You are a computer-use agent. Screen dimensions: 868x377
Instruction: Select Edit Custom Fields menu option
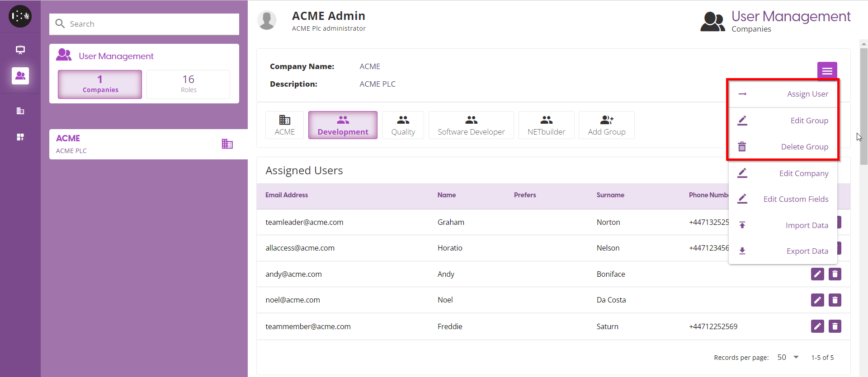tap(783, 199)
